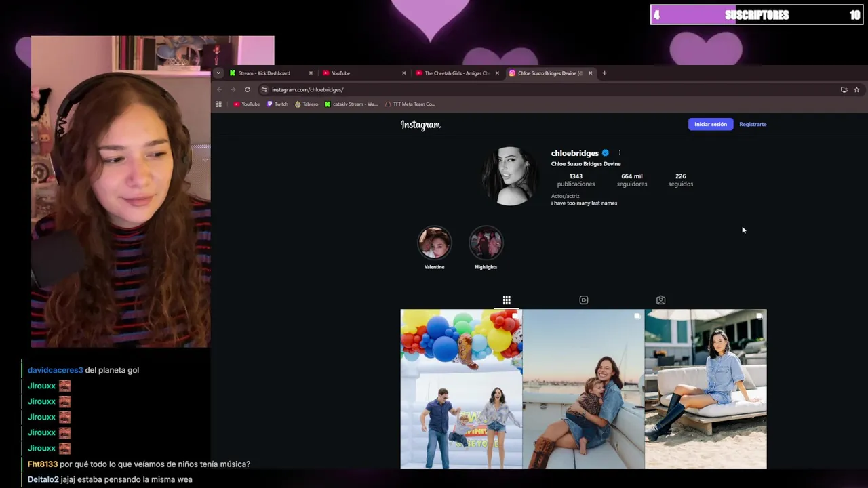Bookmark this page with the star icon
The image size is (868, 488).
856,89
